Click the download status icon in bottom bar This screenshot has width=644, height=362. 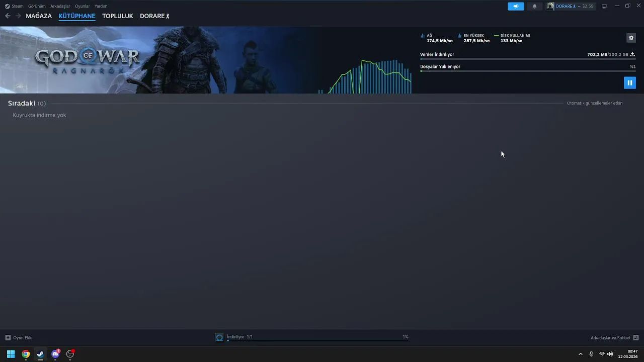tap(219, 337)
